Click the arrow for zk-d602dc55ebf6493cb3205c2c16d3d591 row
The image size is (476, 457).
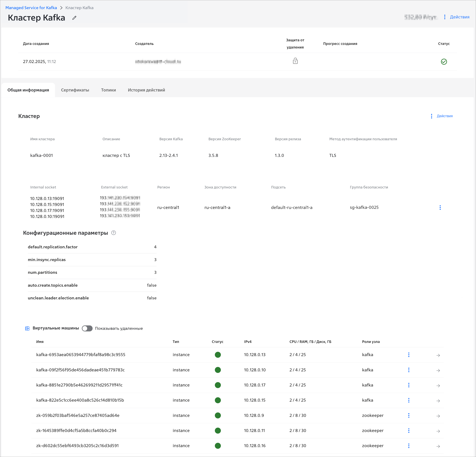pyautogui.click(x=438, y=446)
